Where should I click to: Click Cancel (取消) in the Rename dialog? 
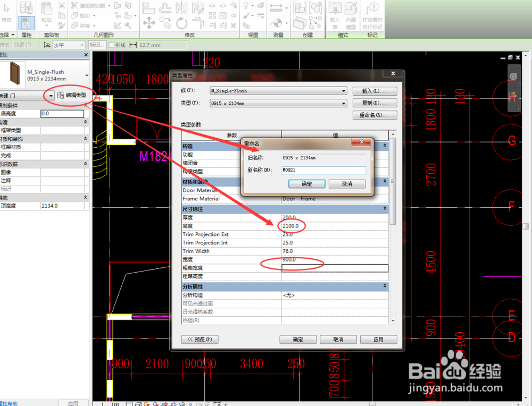tap(347, 184)
